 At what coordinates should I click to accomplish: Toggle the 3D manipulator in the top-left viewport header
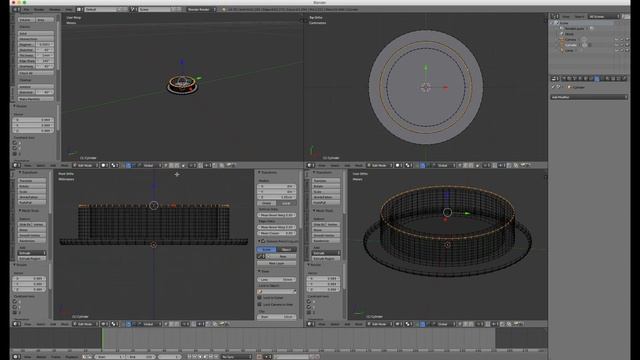click(x=123, y=165)
